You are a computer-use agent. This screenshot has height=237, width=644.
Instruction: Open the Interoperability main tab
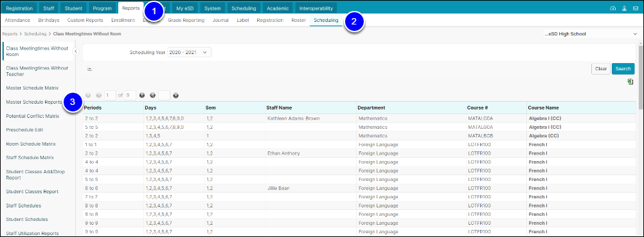click(x=316, y=8)
